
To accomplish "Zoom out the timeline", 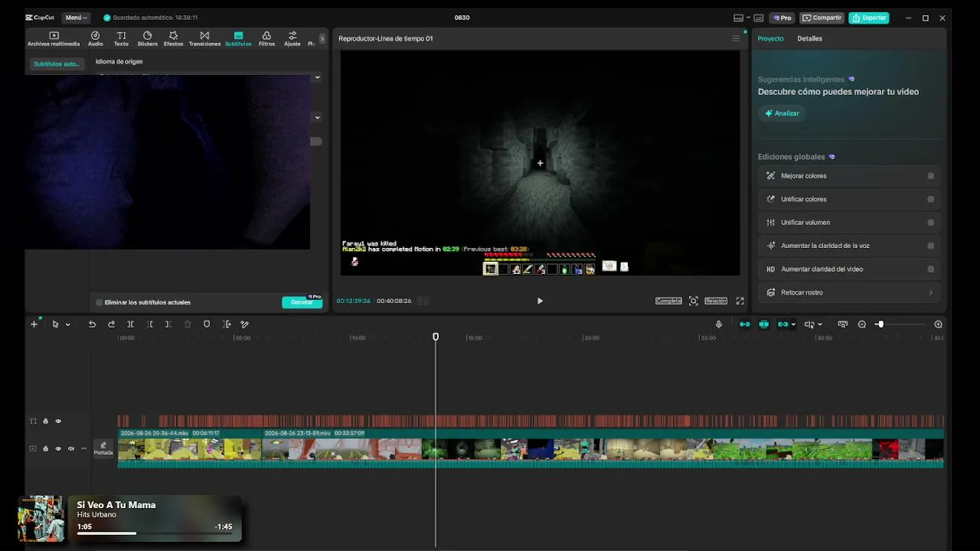I will click(x=862, y=324).
